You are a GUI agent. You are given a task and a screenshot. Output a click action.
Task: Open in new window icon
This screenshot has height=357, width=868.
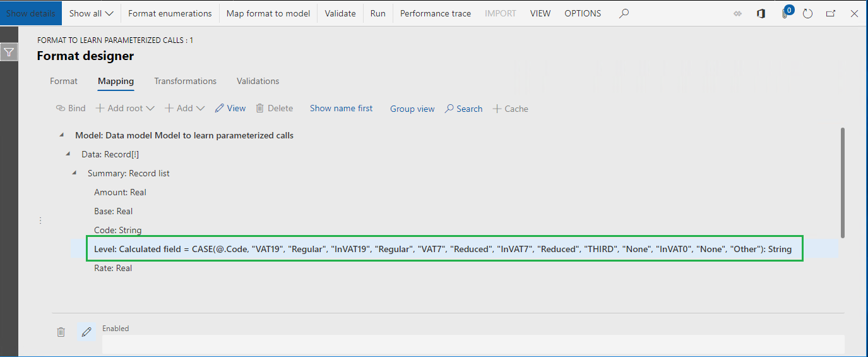coord(831,13)
